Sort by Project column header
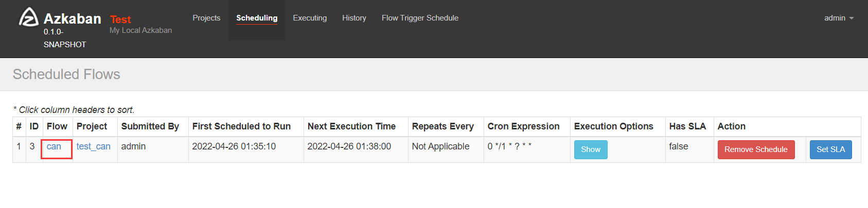This screenshot has height=208, width=868. coord(92,126)
